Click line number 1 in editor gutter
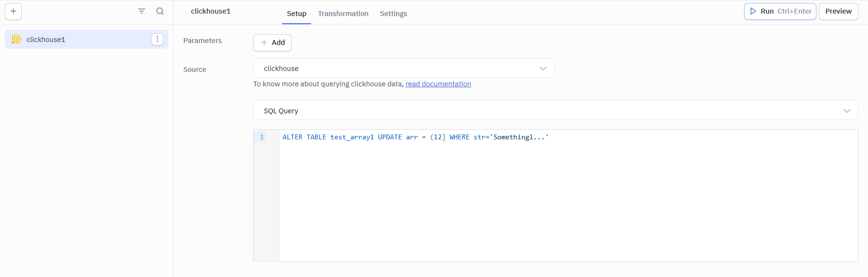This screenshot has height=277, width=868. point(262,137)
